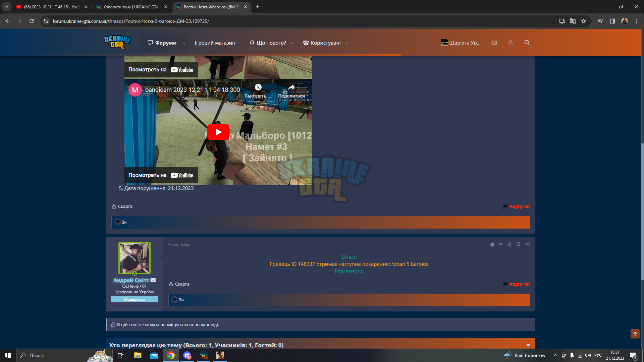Click the up arrow icon in post #2 header

pyautogui.click(x=501, y=245)
